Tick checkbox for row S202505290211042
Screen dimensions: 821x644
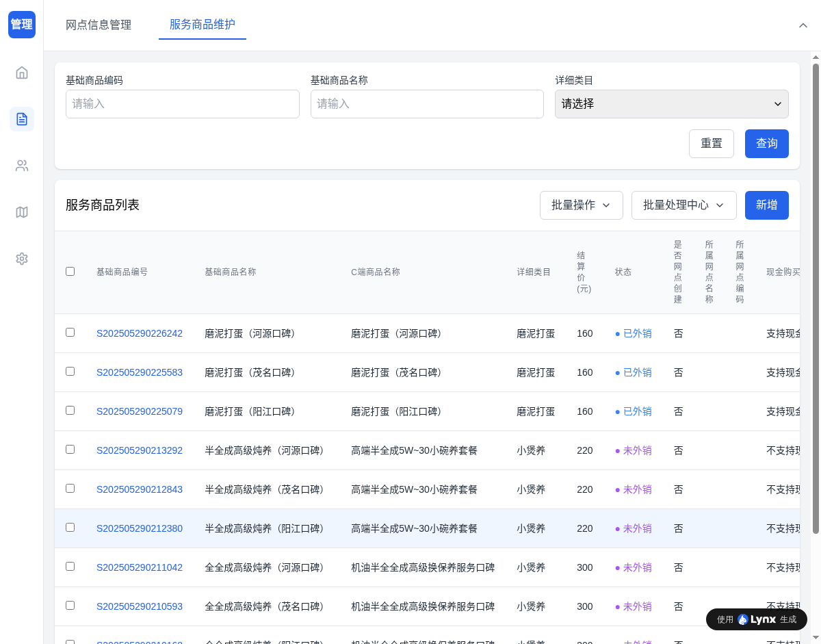coord(70,566)
